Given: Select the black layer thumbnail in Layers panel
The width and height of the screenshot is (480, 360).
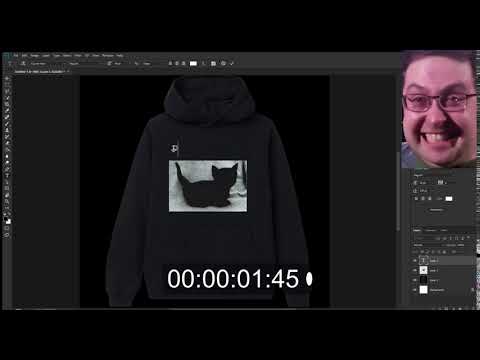Looking at the screenshot, I should click(423, 280).
